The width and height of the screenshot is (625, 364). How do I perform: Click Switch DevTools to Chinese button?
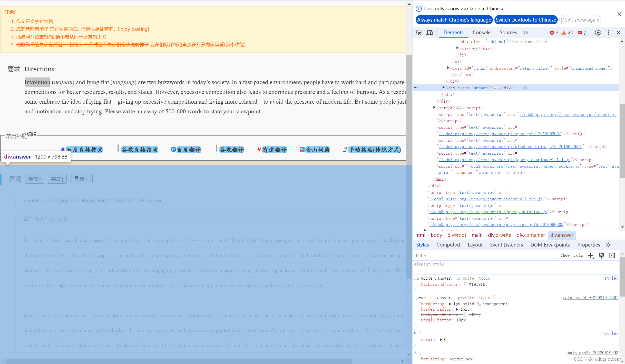(x=526, y=20)
